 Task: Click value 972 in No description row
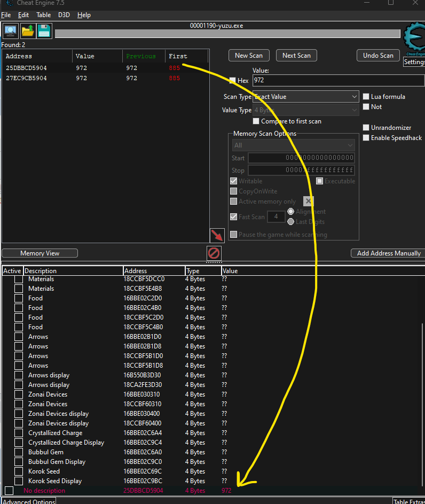(226, 491)
